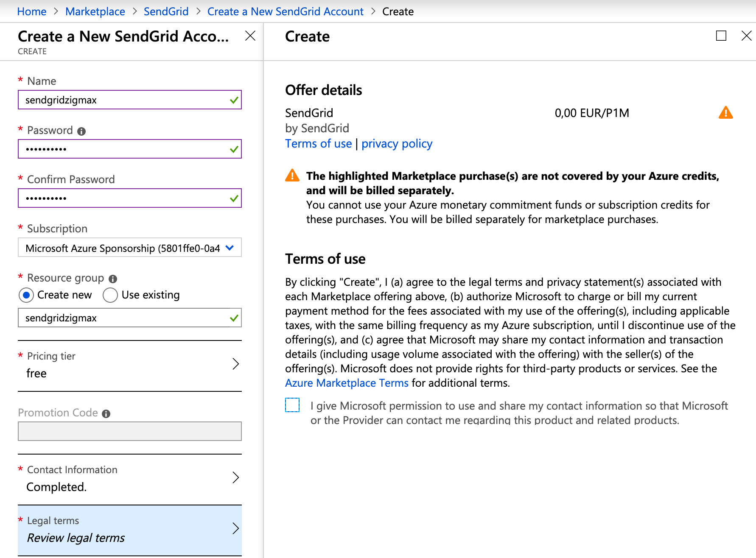
Task: Click the Azure Marketplace Terms link
Action: 347,383
